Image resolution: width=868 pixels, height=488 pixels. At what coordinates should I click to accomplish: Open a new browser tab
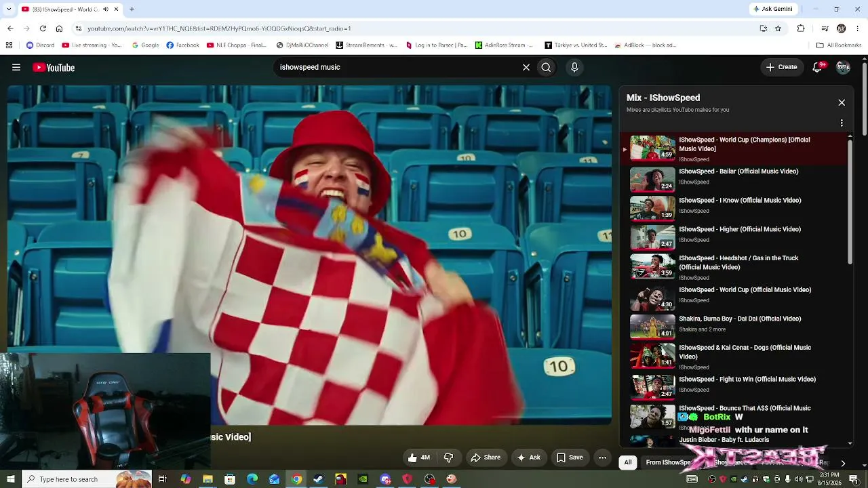[x=132, y=9]
